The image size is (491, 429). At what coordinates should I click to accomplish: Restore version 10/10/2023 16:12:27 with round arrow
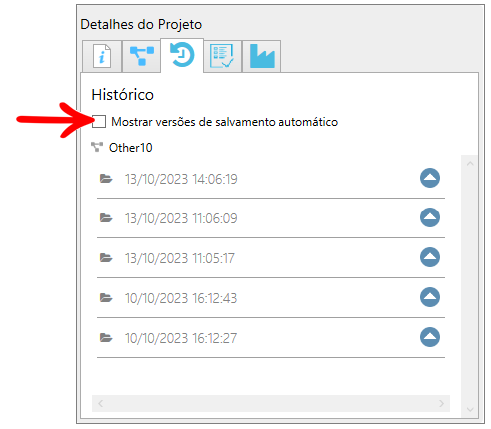430,337
